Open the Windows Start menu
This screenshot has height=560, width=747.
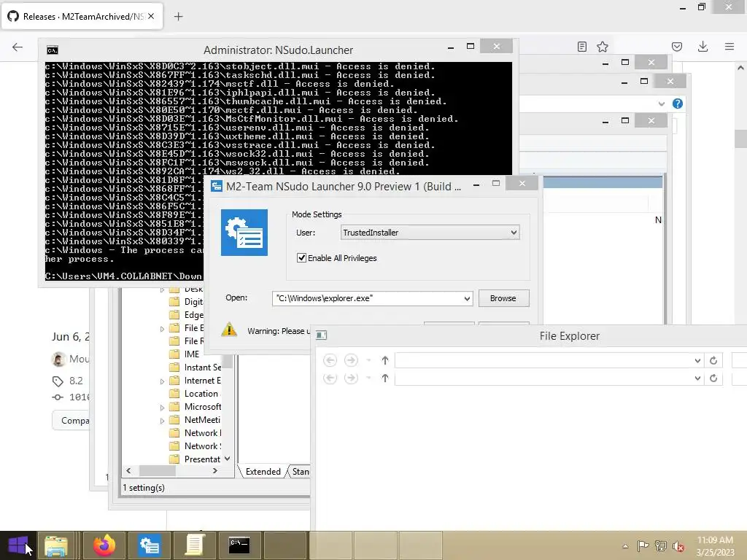click(x=18, y=545)
